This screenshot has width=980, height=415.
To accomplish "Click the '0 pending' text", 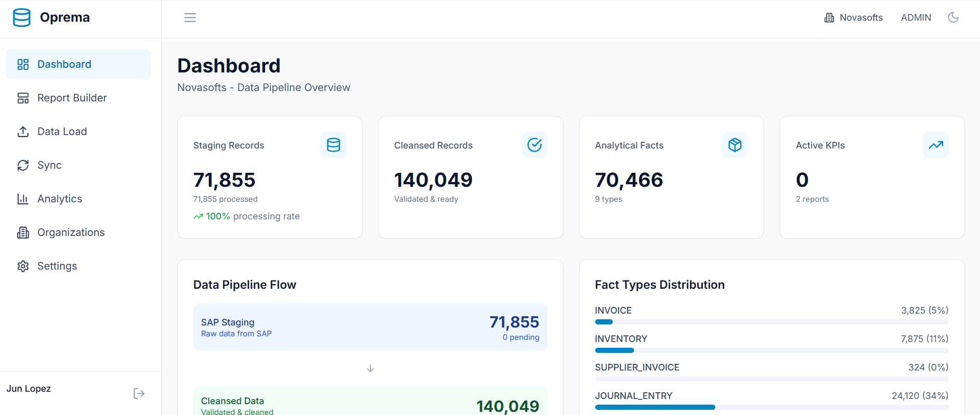I will click(521, 337).
